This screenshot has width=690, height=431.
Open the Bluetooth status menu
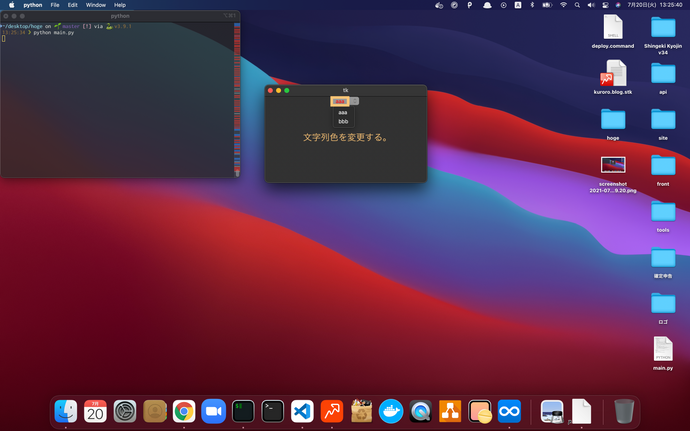pyautogui.click(x=532, y=5)
